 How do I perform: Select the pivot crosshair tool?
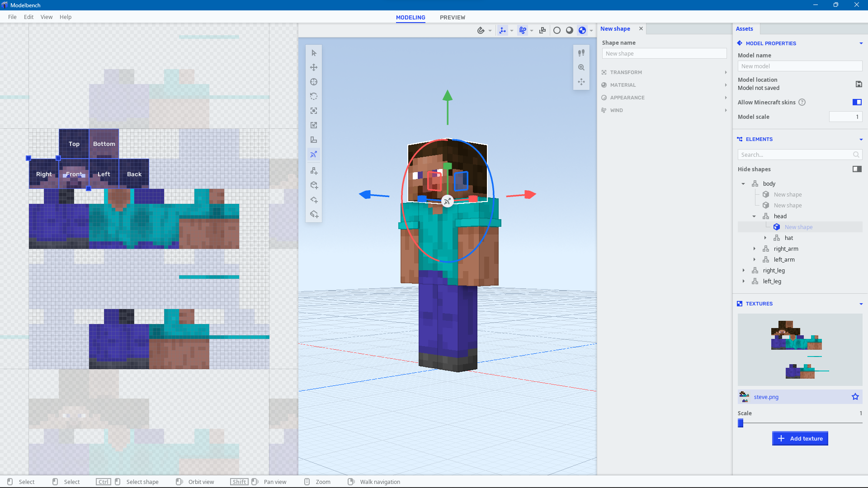[x=314, y=82]
